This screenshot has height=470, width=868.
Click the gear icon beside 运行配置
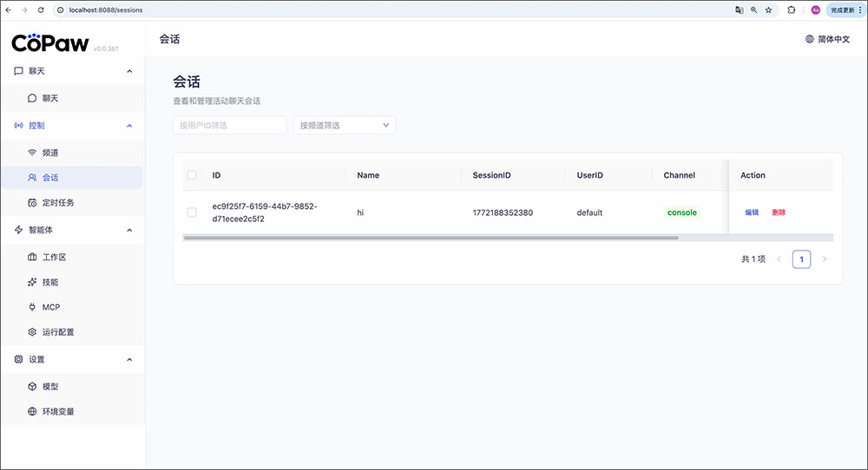(32, 332)
